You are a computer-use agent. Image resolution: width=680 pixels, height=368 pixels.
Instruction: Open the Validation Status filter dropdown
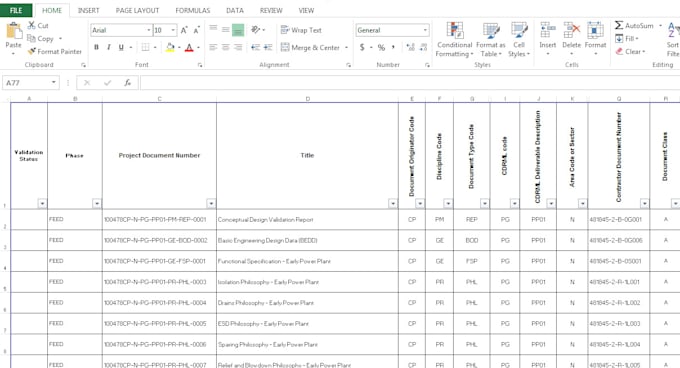[x=42, y=203]
